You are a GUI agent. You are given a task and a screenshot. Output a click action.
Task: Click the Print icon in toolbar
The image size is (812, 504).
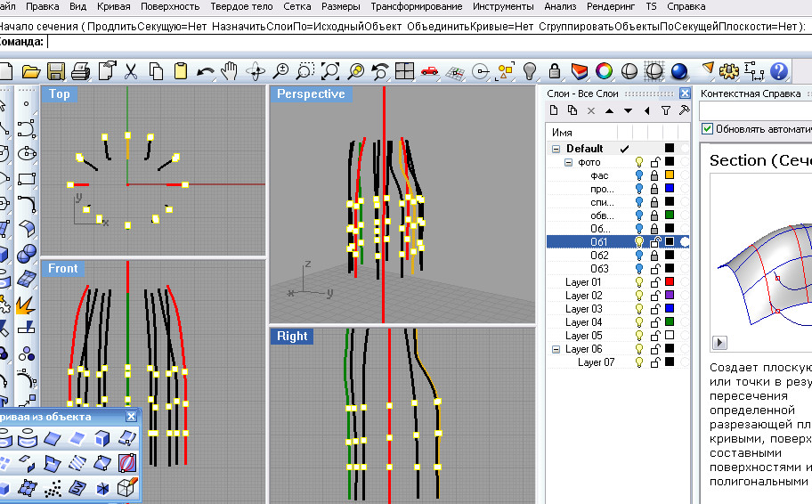click(x=80, y=71)
